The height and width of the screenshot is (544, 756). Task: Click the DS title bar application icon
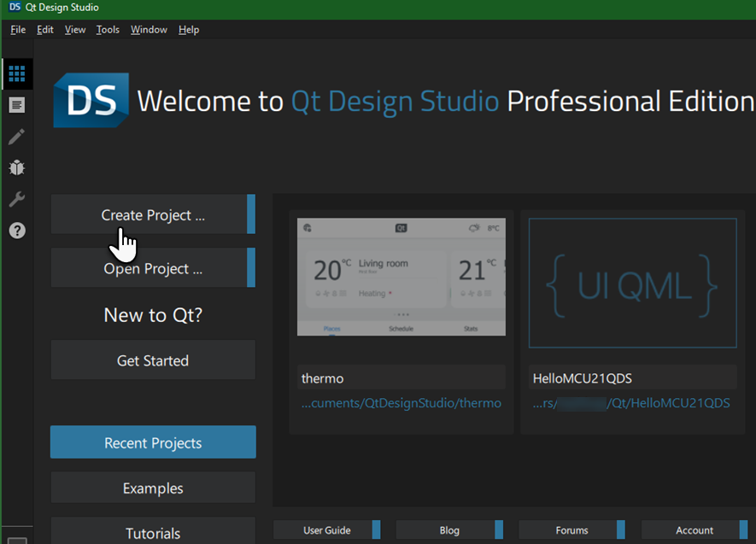(15, 8)
